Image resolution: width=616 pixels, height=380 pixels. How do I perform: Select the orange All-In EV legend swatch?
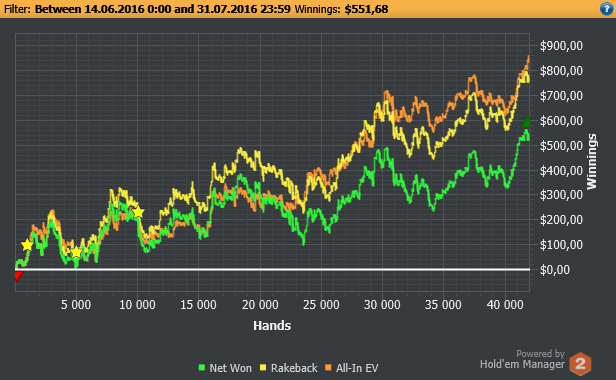tap(328, 368)
